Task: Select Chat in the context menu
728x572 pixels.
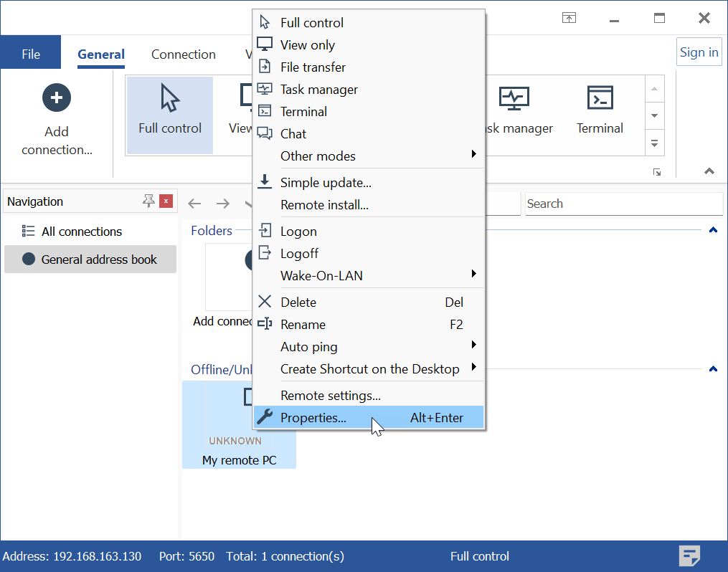Action: [293, 134]
